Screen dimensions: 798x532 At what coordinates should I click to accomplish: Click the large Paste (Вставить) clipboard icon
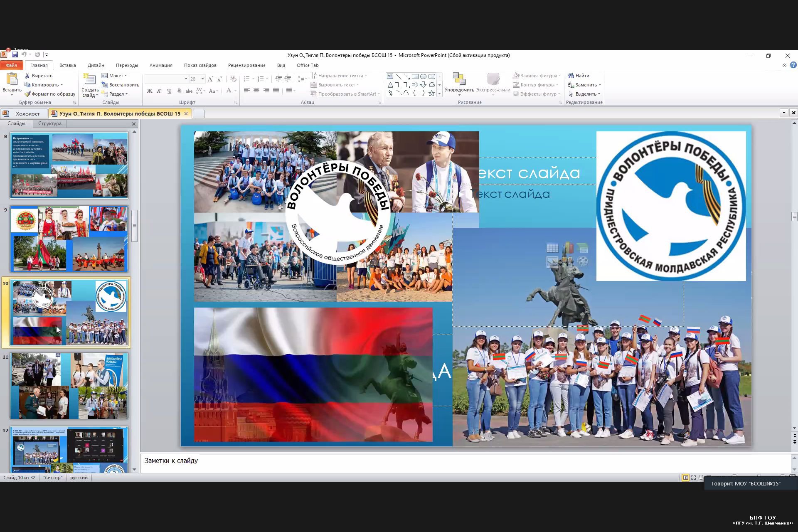coord(12,79)
